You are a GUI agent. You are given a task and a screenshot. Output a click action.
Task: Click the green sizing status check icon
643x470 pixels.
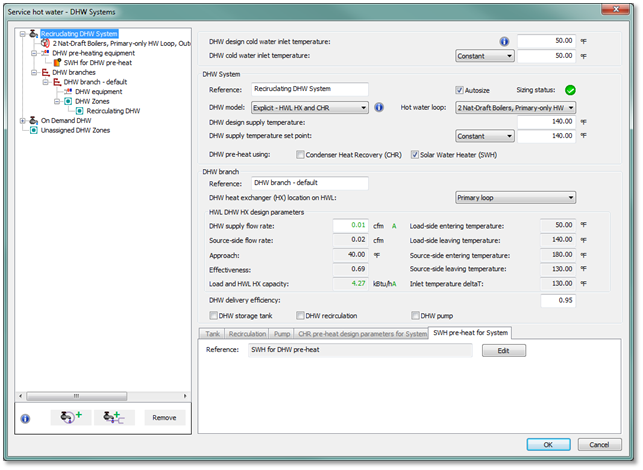click(x=569, y=90)
